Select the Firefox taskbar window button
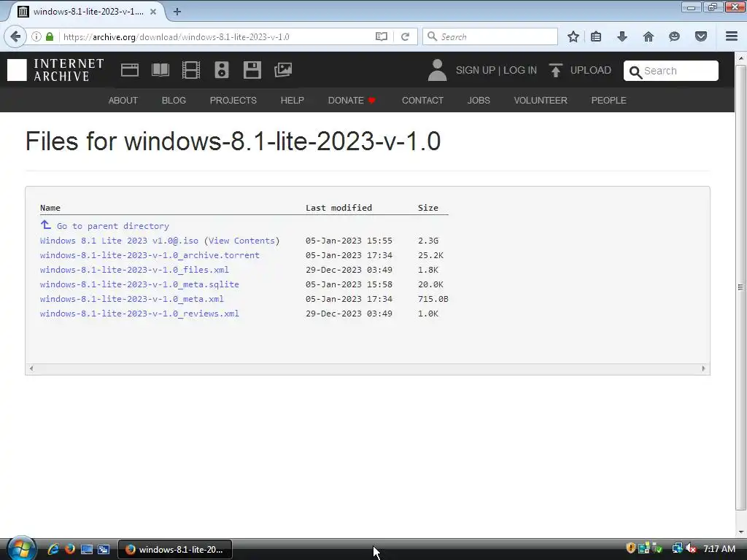The image size is (747, 560). 175,550
